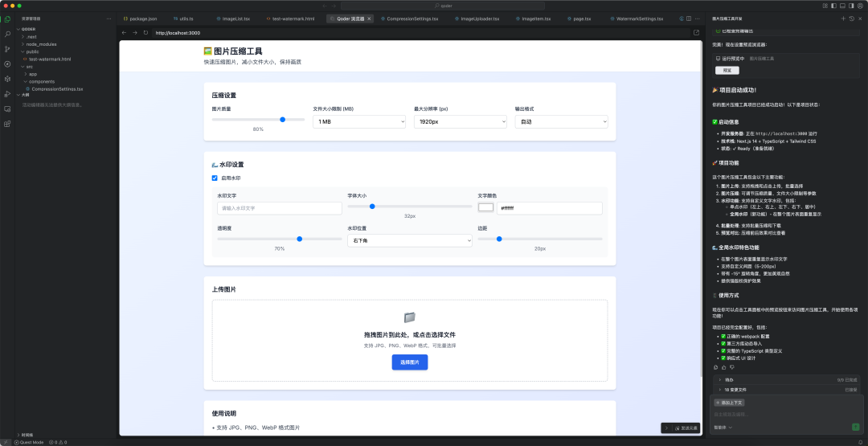Screen dimensions: 868x446
Task: Click errors and warnings count in status bar
Action: point(58,442)
